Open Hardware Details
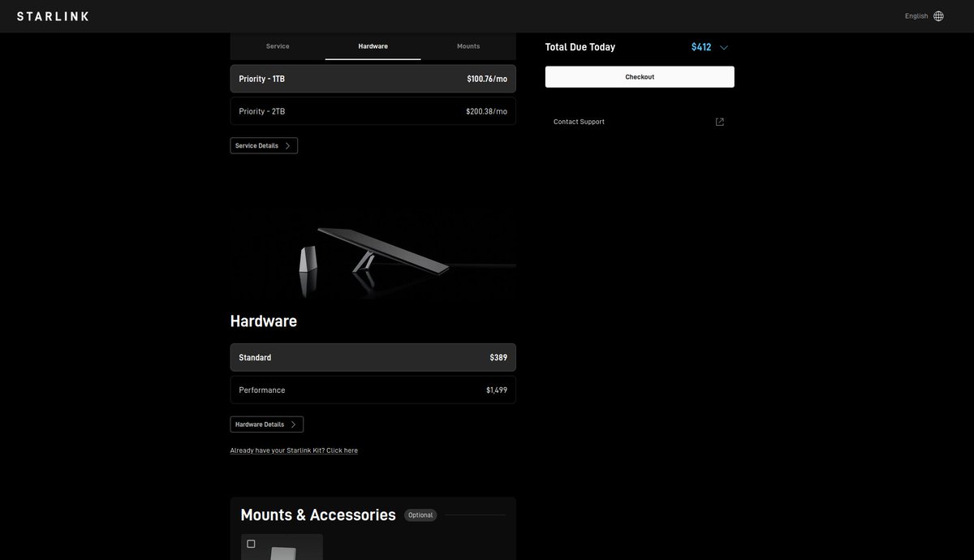 [x=267, y=424]
